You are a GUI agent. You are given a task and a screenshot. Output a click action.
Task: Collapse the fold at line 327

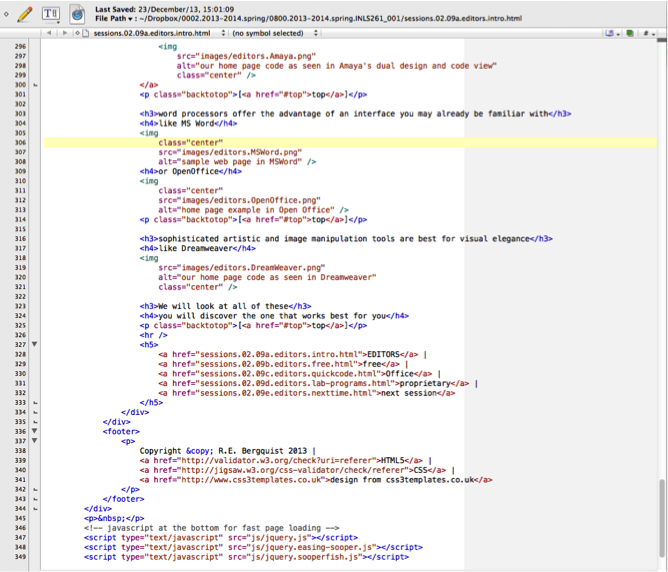[36, 343]
